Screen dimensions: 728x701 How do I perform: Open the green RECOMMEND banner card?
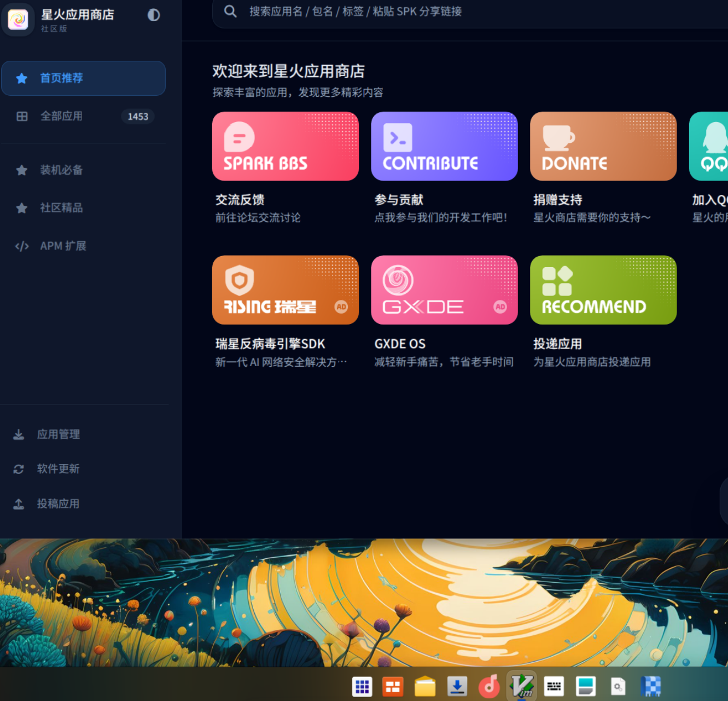[603, 290]
